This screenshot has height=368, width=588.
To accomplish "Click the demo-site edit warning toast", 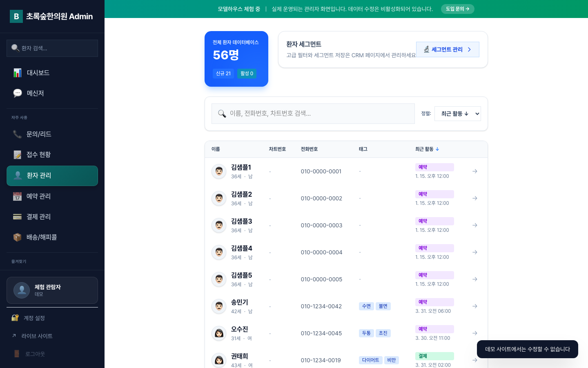I will coord(528,349).
